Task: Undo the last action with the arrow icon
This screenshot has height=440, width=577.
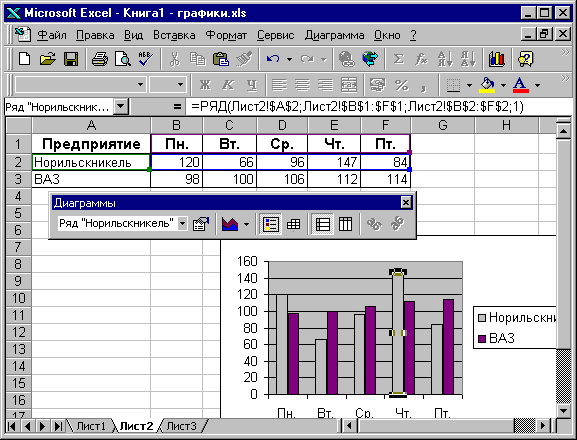Action: (273, 59)
